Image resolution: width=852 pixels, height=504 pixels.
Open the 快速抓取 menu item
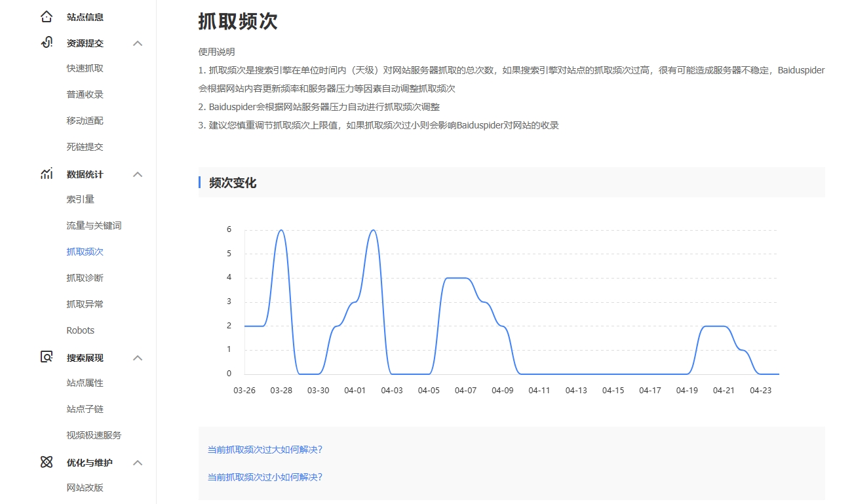[85, 68]
